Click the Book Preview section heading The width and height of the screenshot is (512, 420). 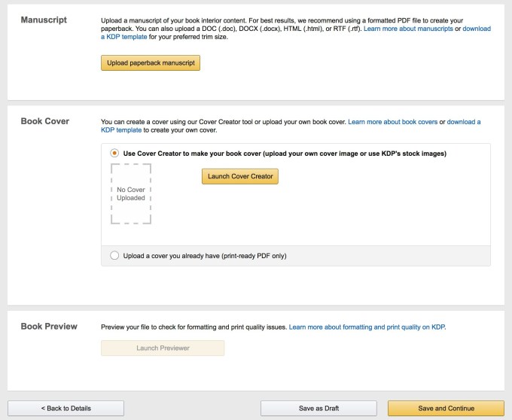[x=49, y=327]
